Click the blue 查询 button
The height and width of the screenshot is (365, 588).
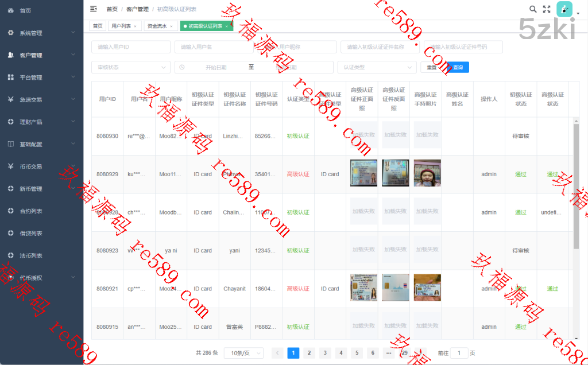tap(458, 67)
